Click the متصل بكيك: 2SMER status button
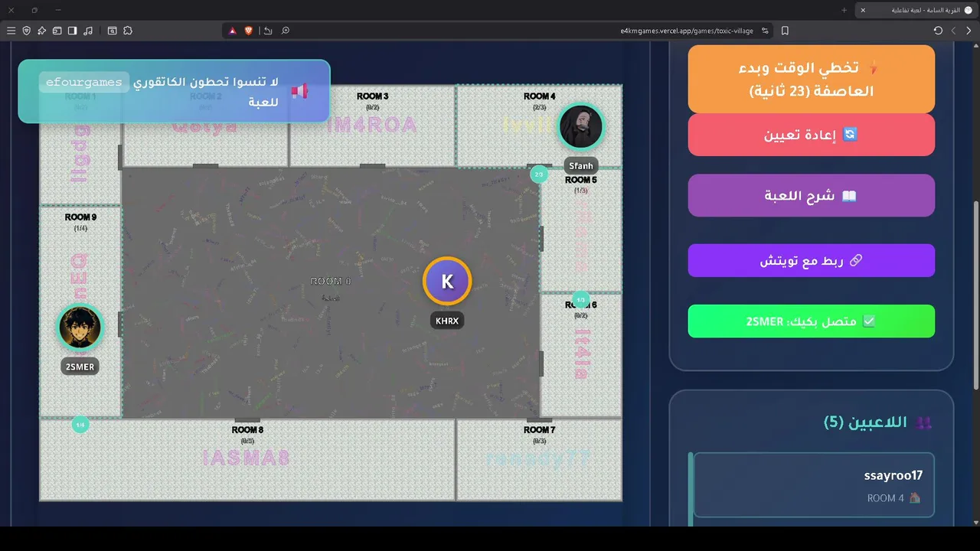 point(812,321)
